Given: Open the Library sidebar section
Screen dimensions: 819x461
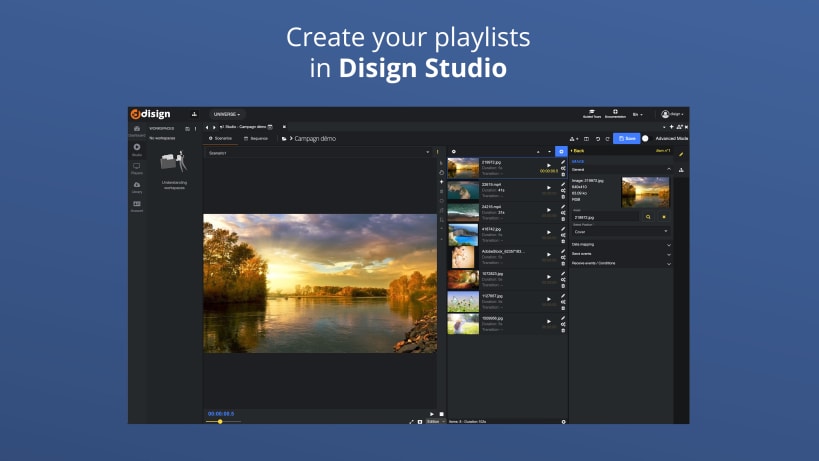Looking at the screenshot, I should pyautogui.click(x=137, y=187).
